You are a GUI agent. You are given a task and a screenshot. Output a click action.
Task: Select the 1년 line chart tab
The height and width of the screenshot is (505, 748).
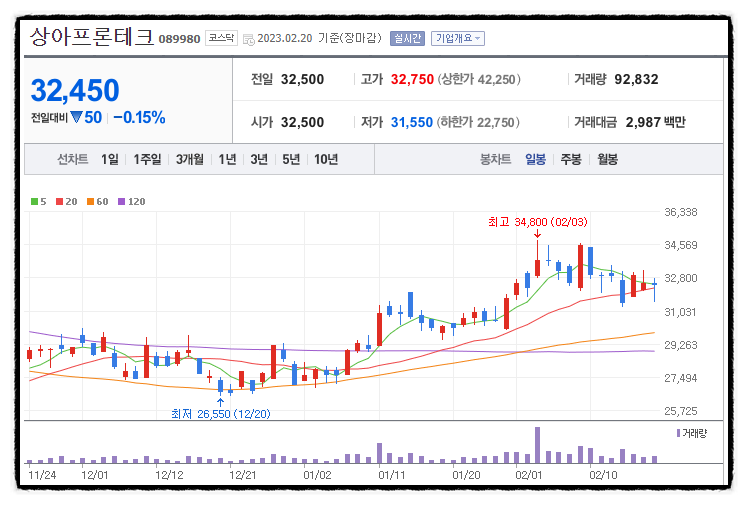[227, 159]
